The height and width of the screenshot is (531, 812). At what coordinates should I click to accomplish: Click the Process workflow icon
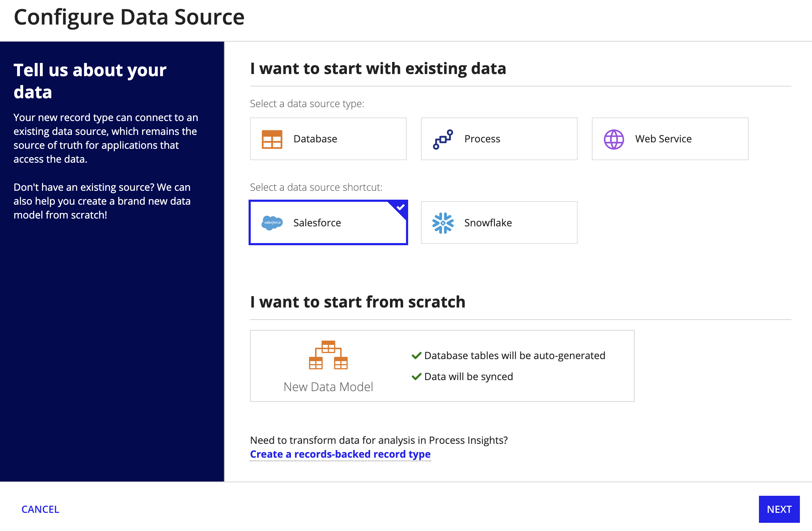click(443, 139)
